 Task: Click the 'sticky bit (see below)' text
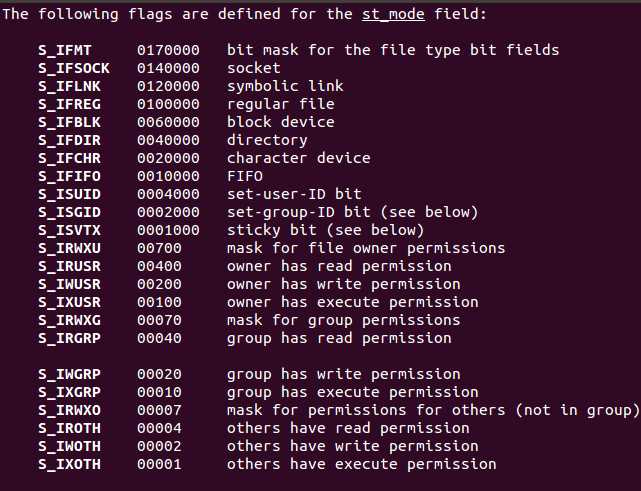click(326, 230)
